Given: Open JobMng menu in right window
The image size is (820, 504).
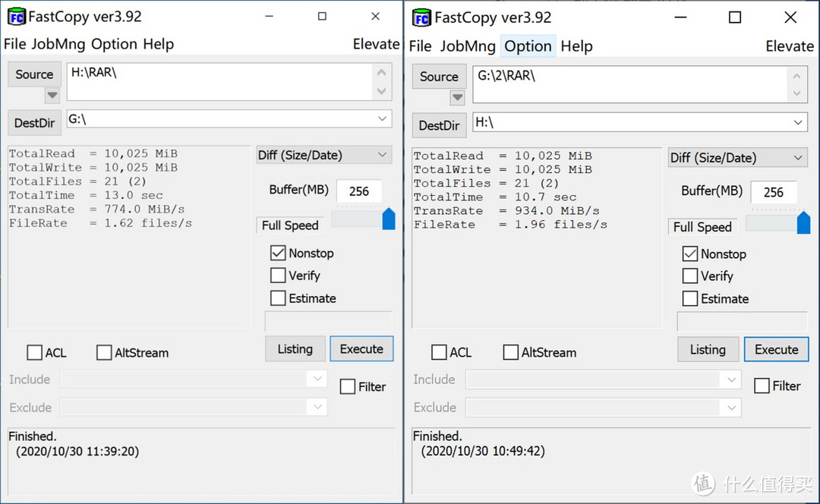Looking at the screenshot, I should [468, 46].
